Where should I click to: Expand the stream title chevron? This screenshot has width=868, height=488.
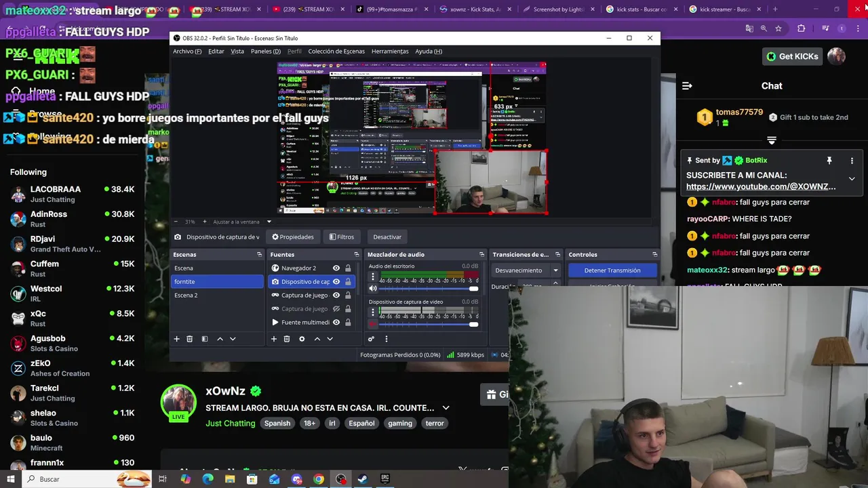446,407
